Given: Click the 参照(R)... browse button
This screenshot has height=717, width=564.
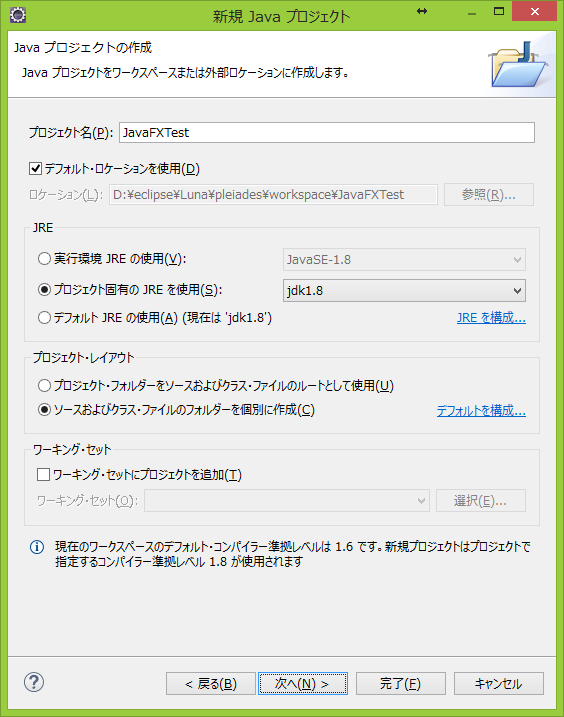Looking at the screenshot, I should (x=489, y=195).
